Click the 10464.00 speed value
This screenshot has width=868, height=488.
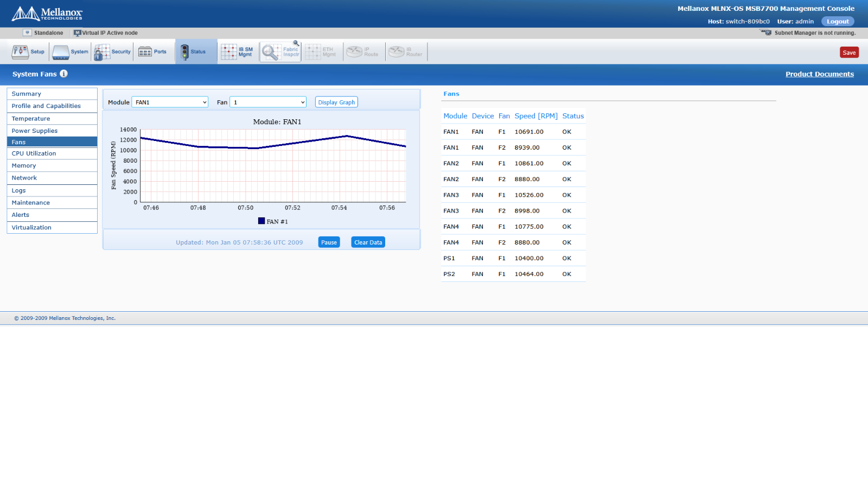529,274
